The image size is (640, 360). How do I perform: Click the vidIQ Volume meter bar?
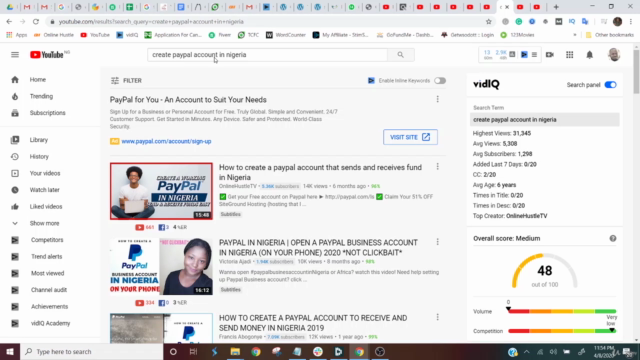point(562,311)
